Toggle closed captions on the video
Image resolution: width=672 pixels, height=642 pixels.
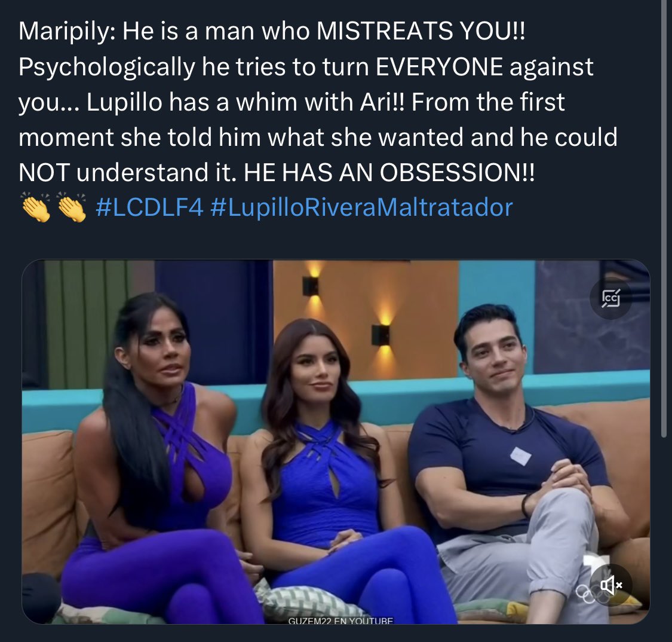pos(610,298)
